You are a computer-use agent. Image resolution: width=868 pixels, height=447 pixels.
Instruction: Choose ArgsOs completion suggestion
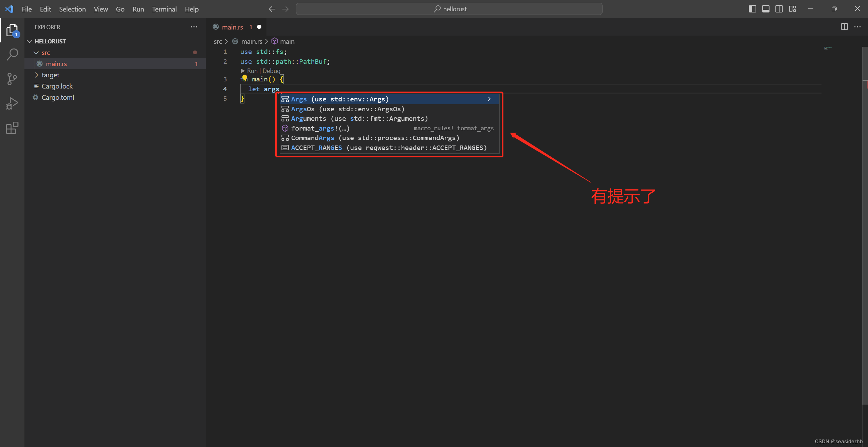coord(389,109)
